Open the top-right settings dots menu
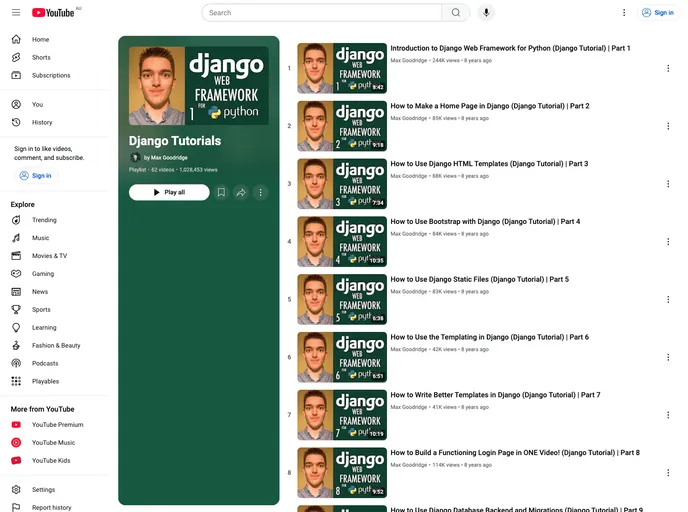 pos(624,13)
